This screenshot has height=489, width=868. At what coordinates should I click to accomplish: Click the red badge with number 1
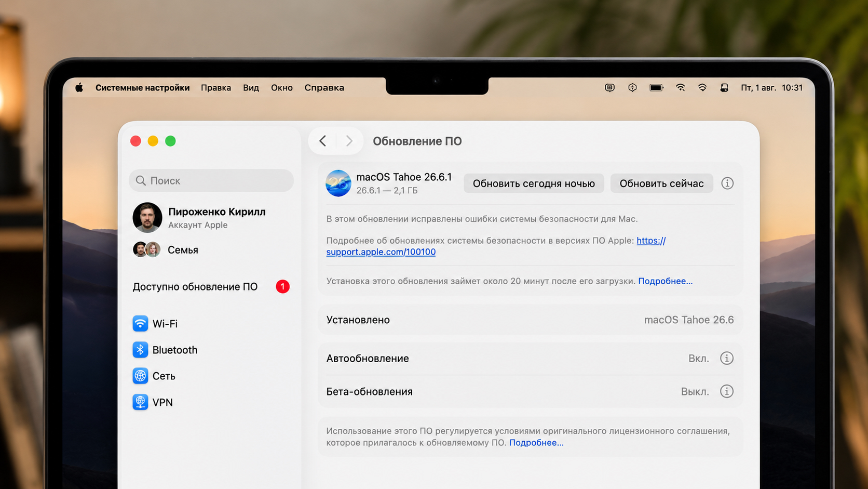(x=282, y=286)
